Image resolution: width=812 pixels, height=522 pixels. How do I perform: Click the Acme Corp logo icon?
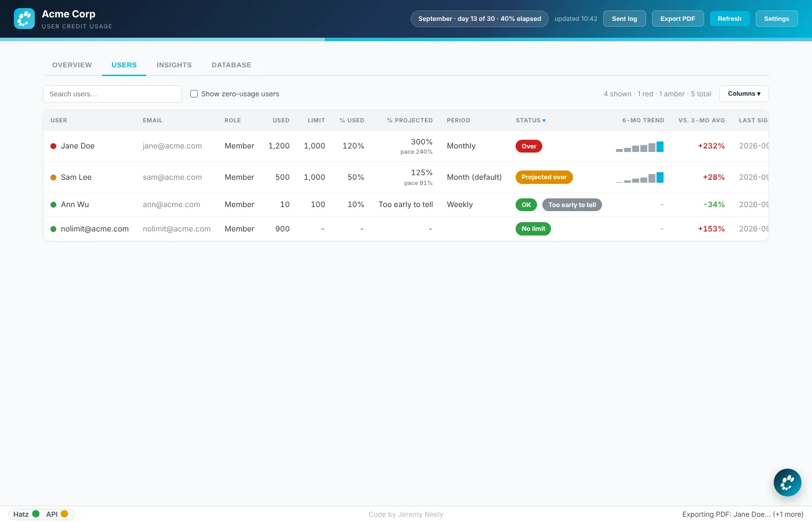(24, 19)
